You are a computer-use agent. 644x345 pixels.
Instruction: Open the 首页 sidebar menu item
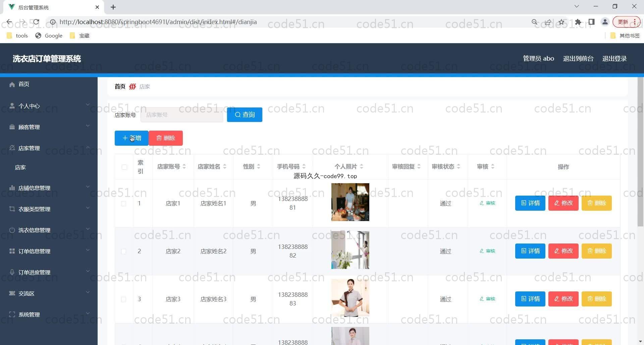pyautogui.click(x=49, y=84)
